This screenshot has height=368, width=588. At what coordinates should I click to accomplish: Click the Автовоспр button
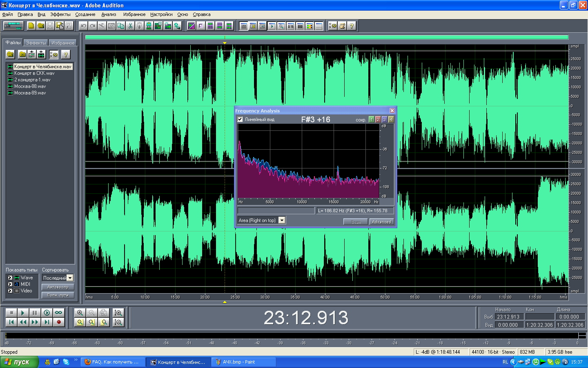(x=58, y=287)
